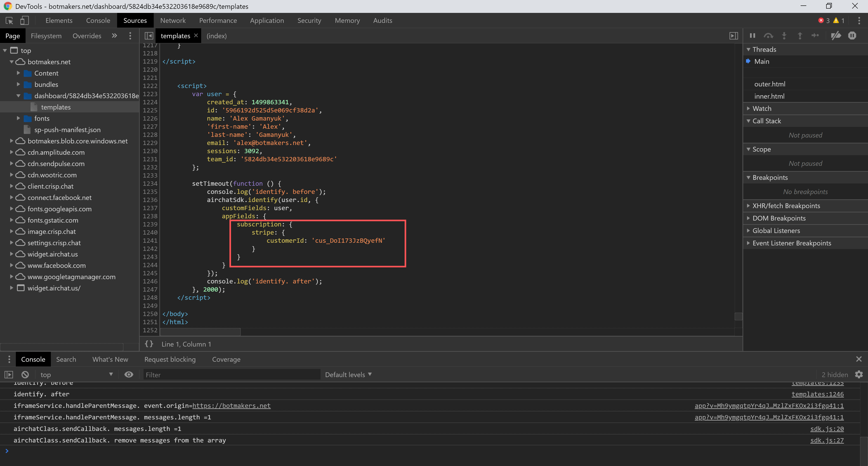Screen dimensions: 868x466
Task: Toggle the live expression eye icon
Action: tap(129, 375)
